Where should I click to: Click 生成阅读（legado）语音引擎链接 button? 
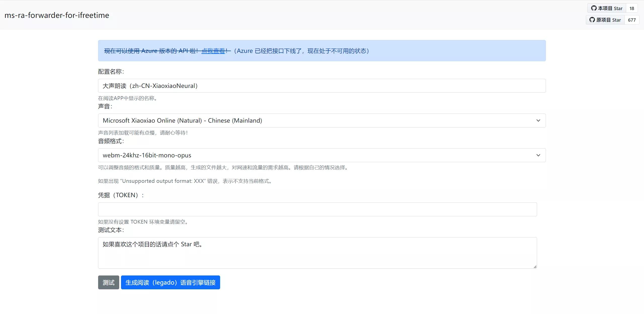170,283
